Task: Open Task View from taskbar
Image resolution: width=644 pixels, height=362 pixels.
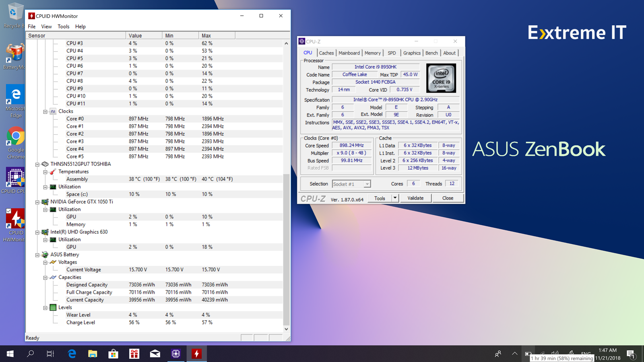Action: (50, 354)
